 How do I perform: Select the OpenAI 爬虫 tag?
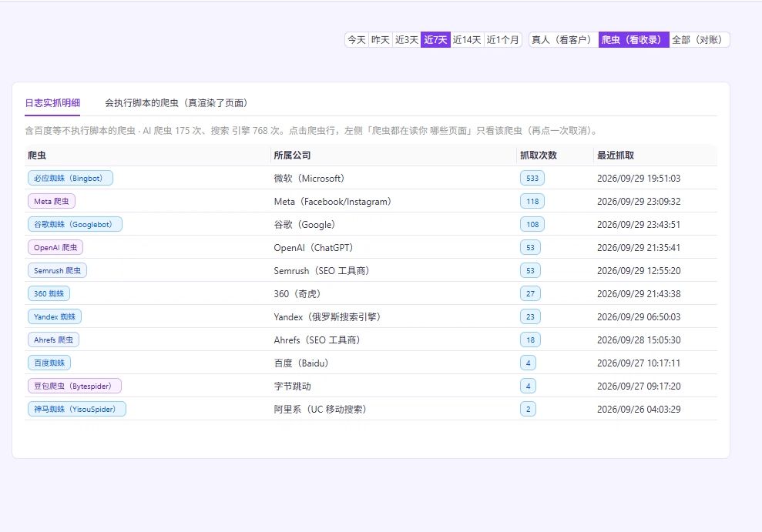pyautogui.click(x=55, y=248)
